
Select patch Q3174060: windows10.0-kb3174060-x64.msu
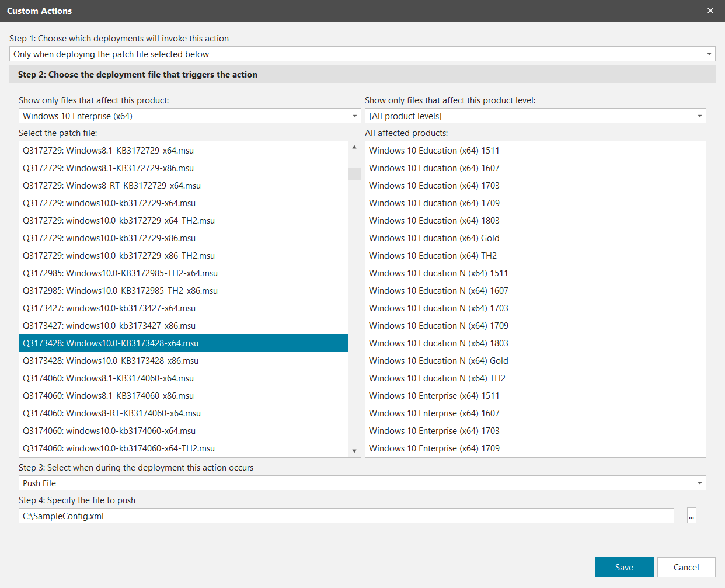184,431
